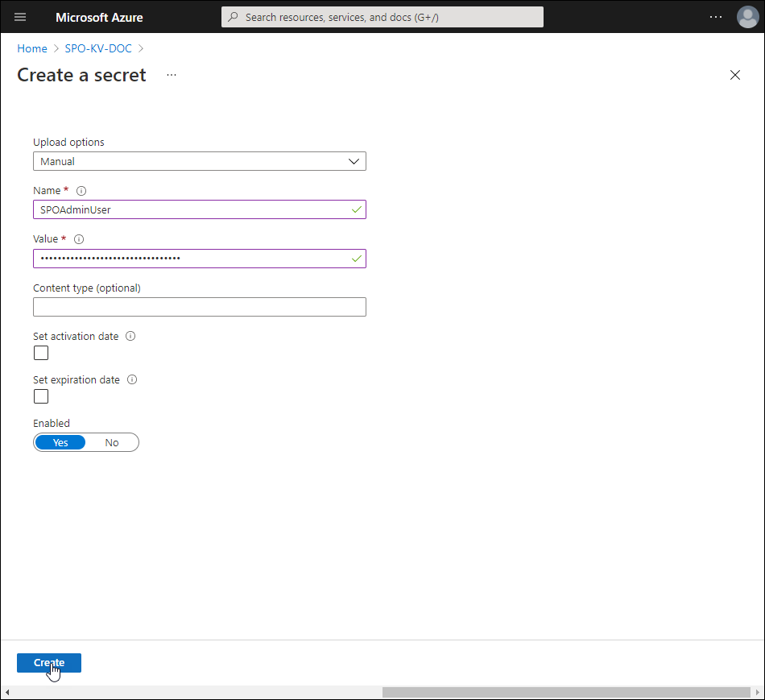
Task: Open more options beside Create a secret title
Action: pos(171,75)
